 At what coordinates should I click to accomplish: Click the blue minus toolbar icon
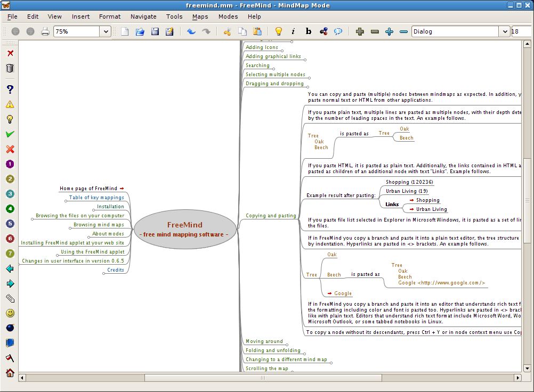click(x=403, y=31)
